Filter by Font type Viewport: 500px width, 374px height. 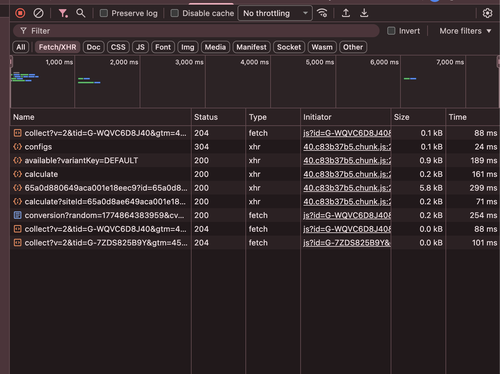(x=163, y=47)
